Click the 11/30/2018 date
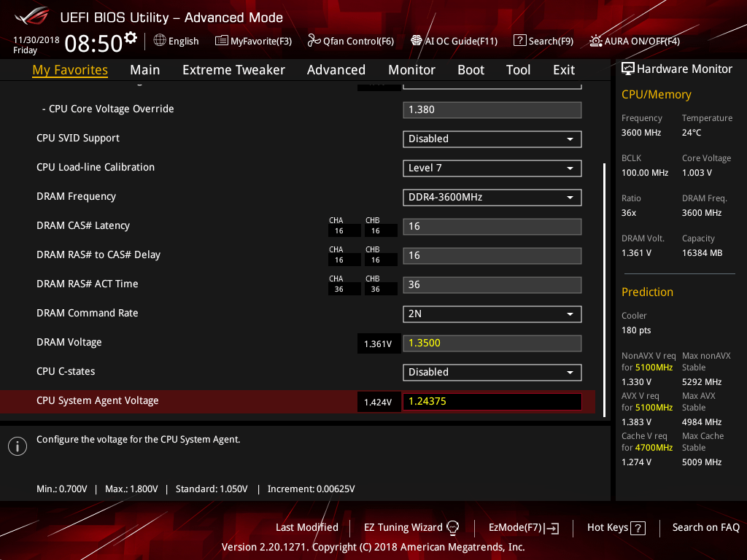 click(x=36, y=40)
